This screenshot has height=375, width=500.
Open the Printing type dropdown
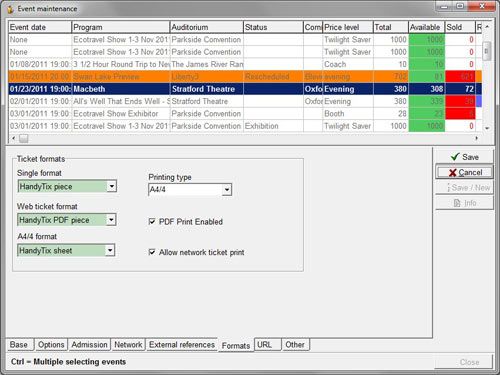(227, 190)
